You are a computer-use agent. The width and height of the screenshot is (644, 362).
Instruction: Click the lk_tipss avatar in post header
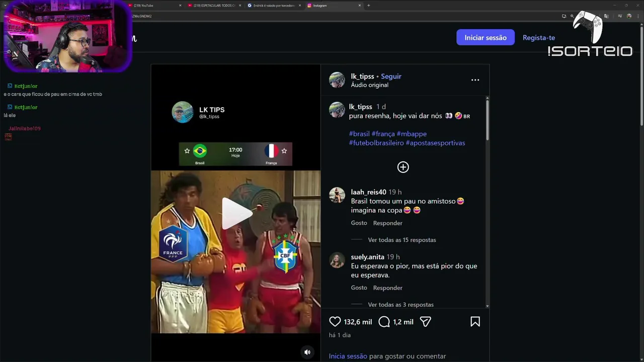[x=337, y=80]
